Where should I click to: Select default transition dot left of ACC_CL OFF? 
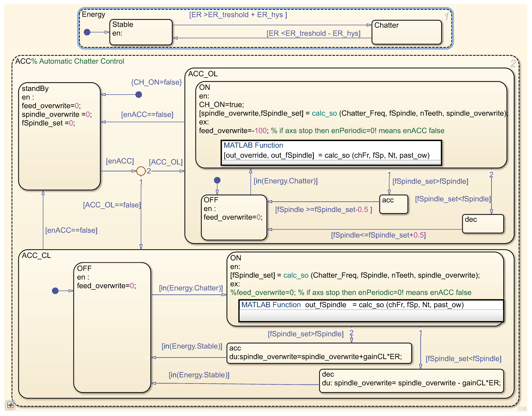coord(55,291)
